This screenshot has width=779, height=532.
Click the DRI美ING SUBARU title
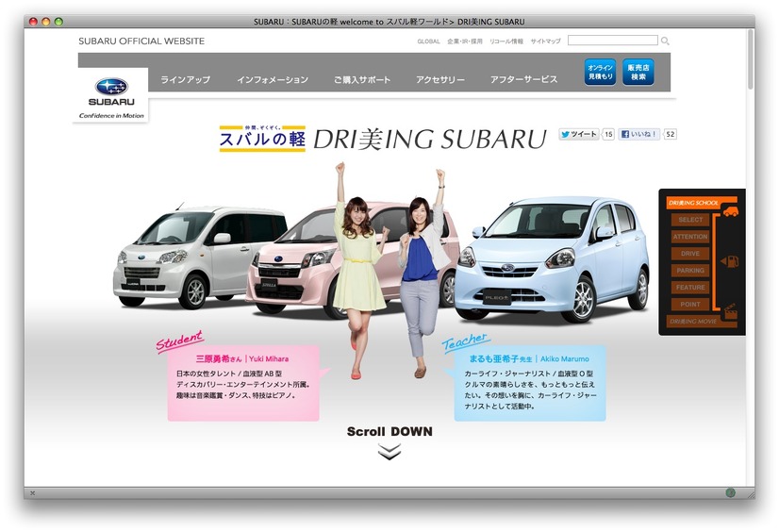pyautogui.click(x=430, y=139)
